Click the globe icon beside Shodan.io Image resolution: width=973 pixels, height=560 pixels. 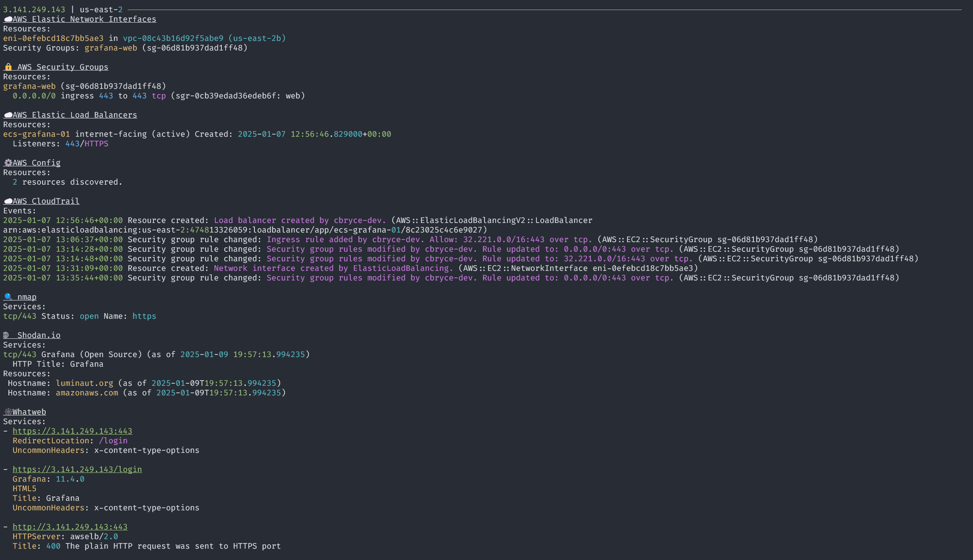point(6,335)
